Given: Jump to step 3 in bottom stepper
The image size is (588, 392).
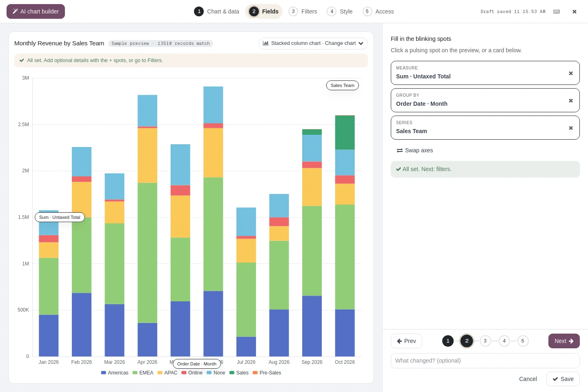Looking at the screenshot, I should click(x=485, y=341).
